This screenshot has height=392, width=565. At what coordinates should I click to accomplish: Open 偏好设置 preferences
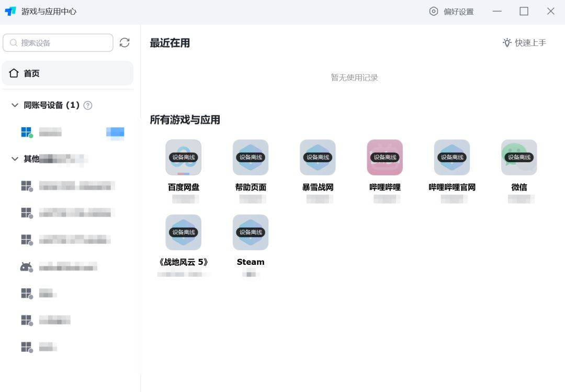coord(451,12)
